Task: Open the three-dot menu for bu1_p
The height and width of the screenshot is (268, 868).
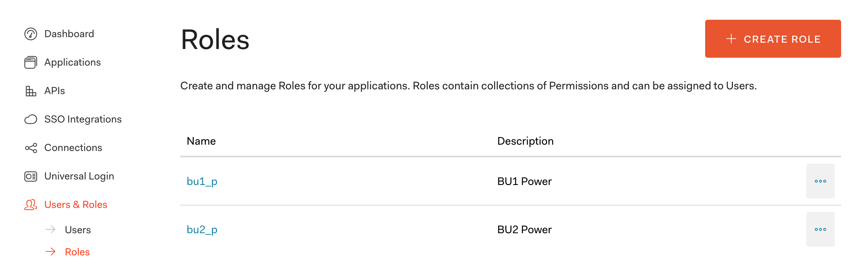Action: [x=820, y=181]
